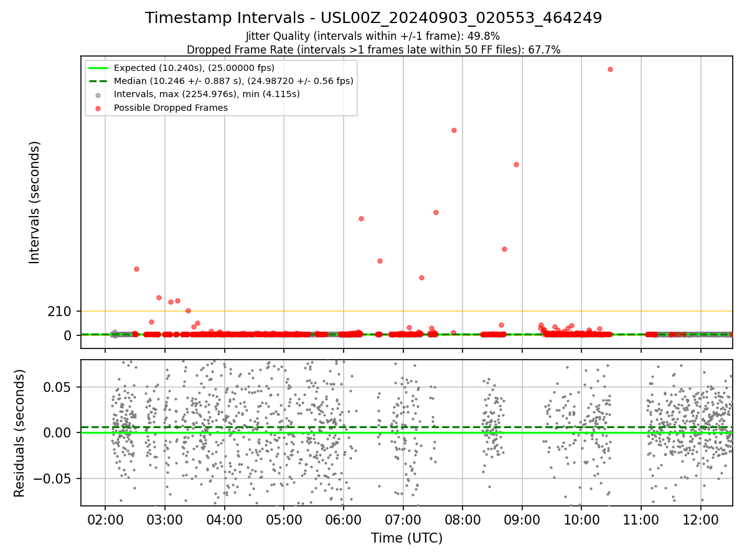Click the red outlier point near 08:40

pos(504,249)
